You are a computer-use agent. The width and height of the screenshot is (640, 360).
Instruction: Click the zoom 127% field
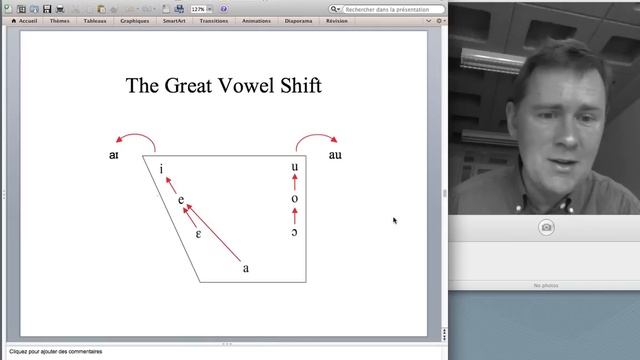pyautogui.click(x=198, y=9)
